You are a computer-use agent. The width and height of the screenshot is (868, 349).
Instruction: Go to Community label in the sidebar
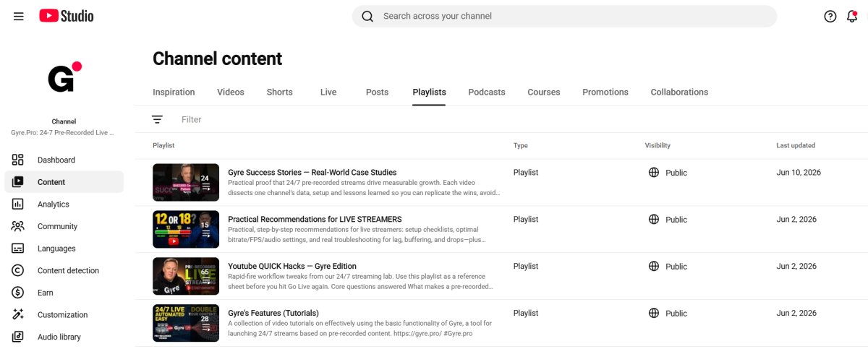pos(57,226)
